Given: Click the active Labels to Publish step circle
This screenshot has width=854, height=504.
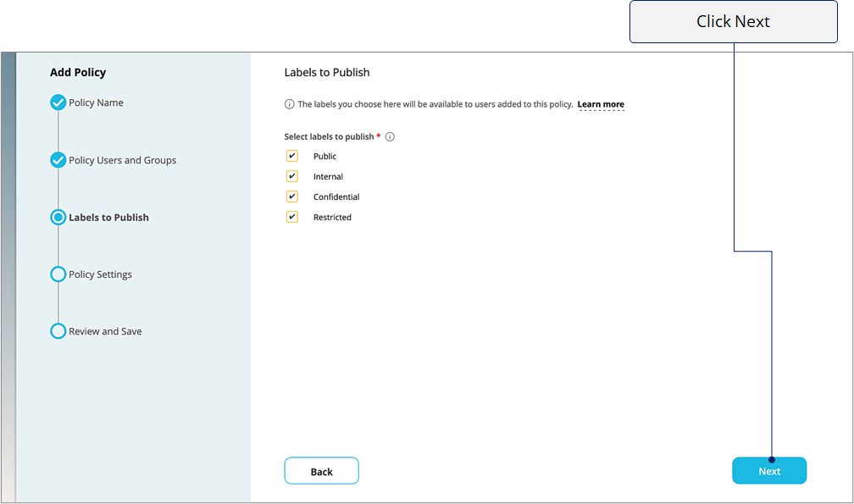Looking at the screenshot, I should pyautogui.click(x=58, y=217).
